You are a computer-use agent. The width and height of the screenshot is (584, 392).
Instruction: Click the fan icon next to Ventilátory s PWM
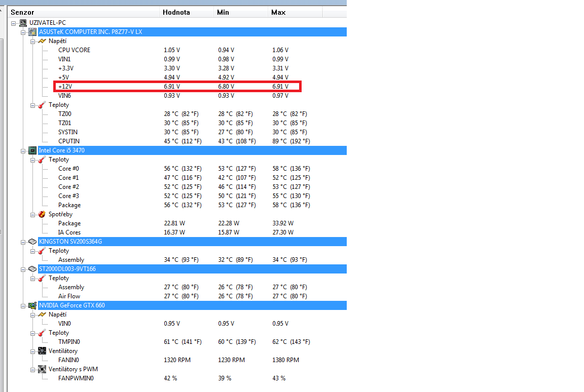point(42,369)
